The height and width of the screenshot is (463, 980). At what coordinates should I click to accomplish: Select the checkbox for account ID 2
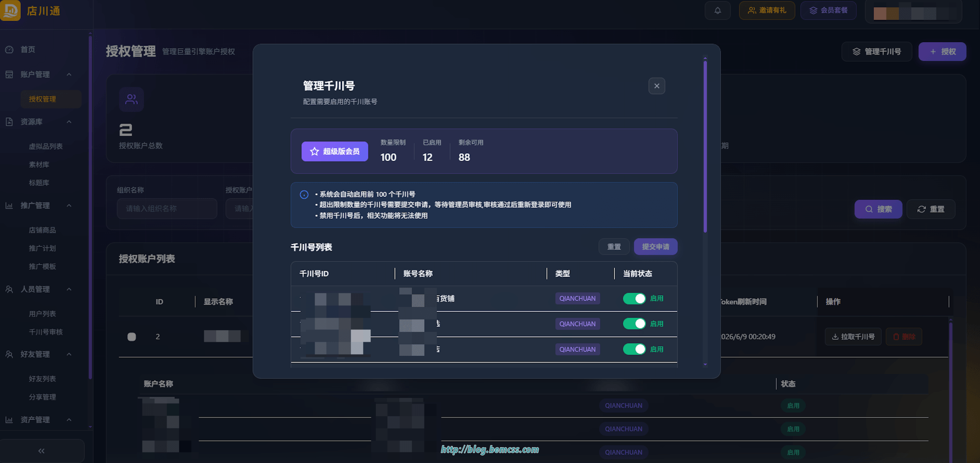click(132, 337)
